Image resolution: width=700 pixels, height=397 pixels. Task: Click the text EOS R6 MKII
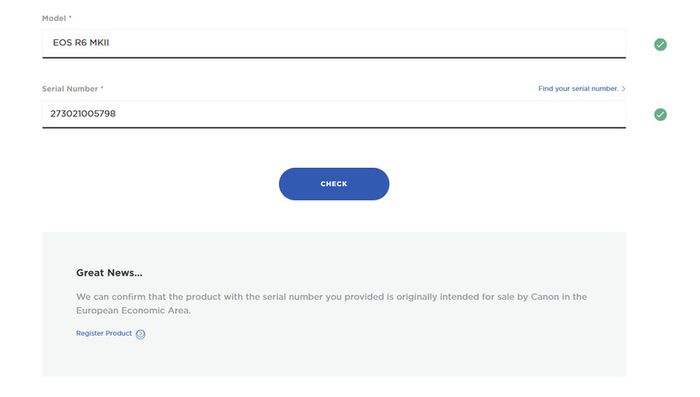click(x=81, y=42)
